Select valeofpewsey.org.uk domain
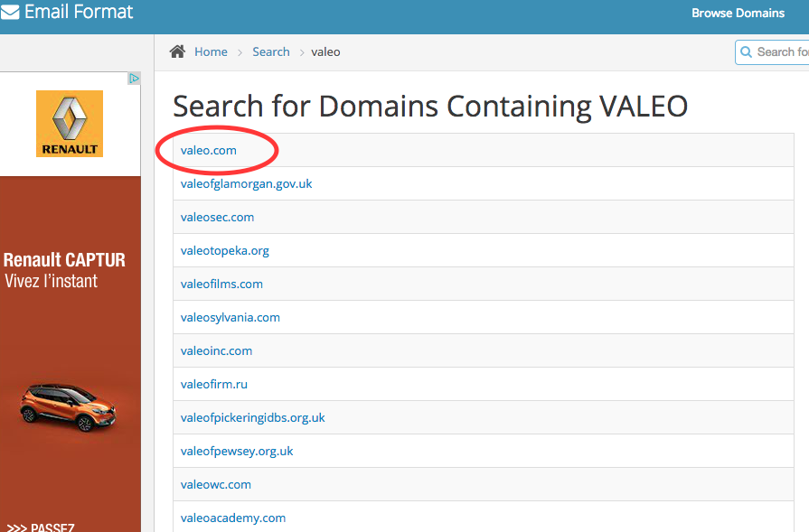This screenshot has height=532, width=809. pyautogui.click(x=237, y=451)
